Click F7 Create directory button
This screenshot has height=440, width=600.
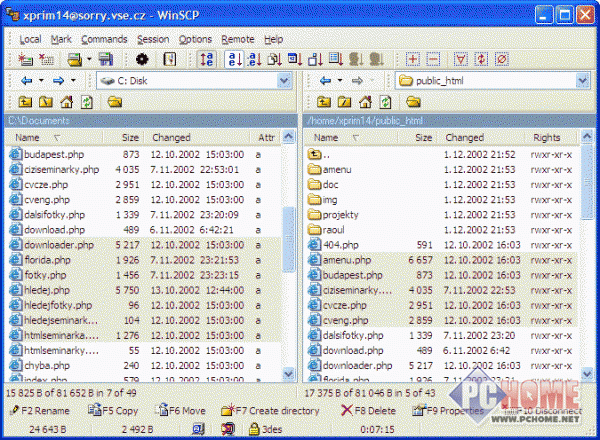(270, 411)
